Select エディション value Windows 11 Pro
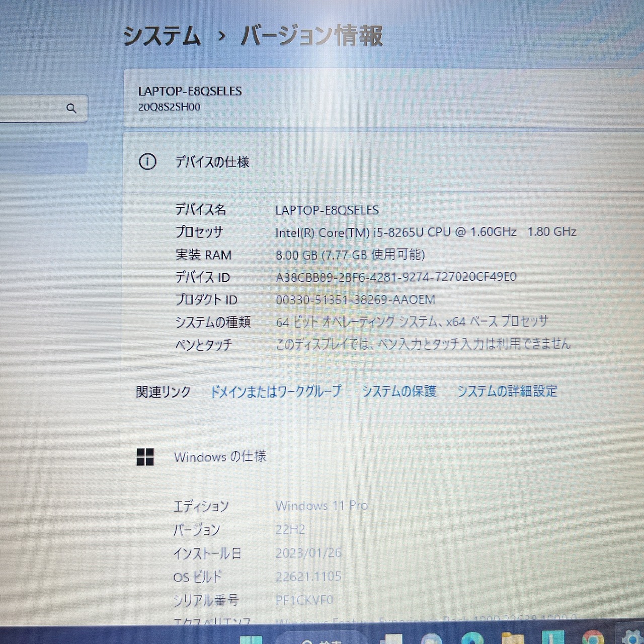This screenshot has width=644, height=644. pyautogui.click(x=321, y=506)
